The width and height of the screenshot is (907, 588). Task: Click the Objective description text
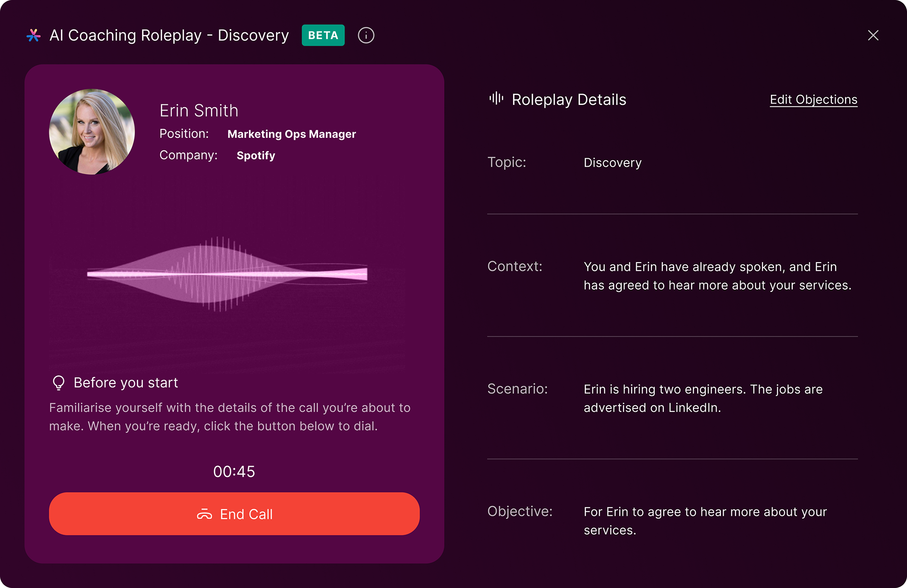coord(705,520)
